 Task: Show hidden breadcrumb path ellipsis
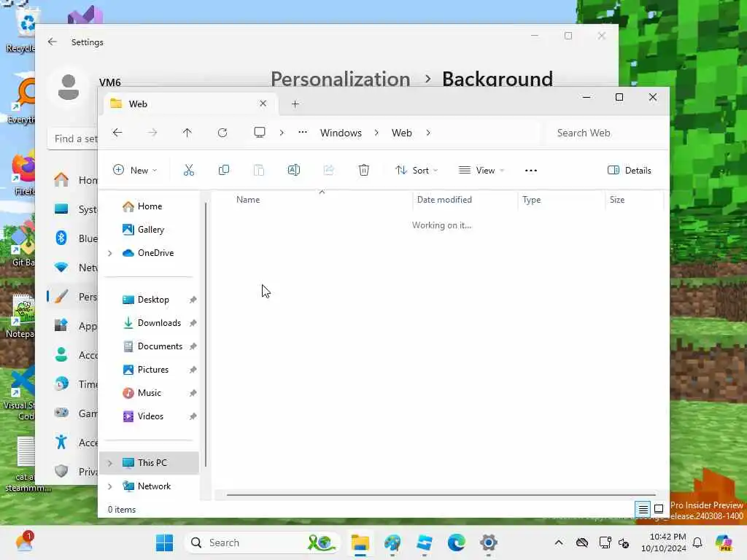[x=303, y=133]
